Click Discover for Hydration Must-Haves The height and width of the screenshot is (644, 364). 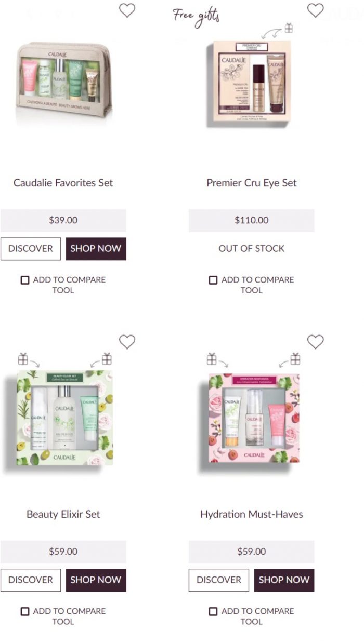(x=219, y=580)
